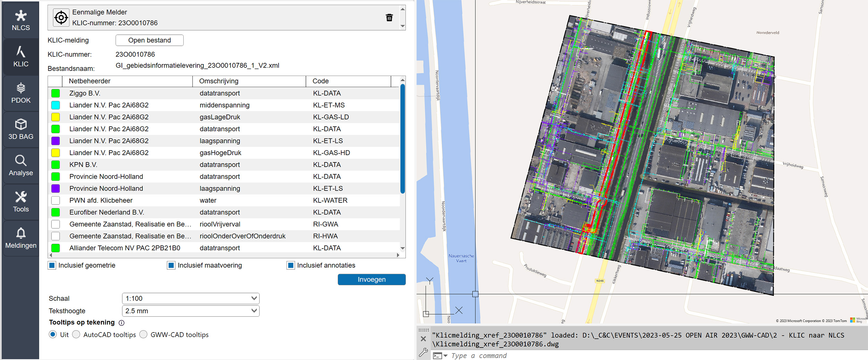Click the target icon of Eenmalige Melder

[x=61, y=17]
